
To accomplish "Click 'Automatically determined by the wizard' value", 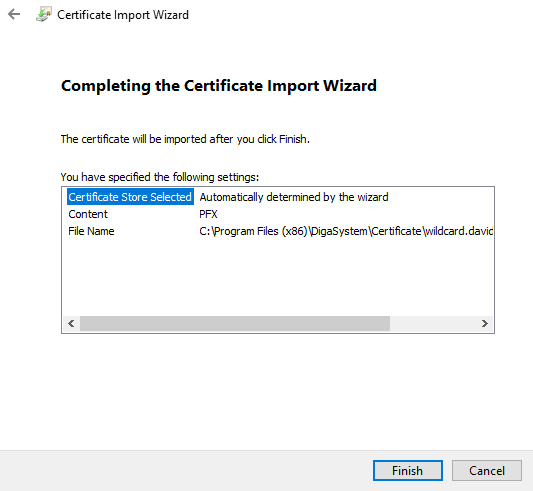I will [294, 197].
